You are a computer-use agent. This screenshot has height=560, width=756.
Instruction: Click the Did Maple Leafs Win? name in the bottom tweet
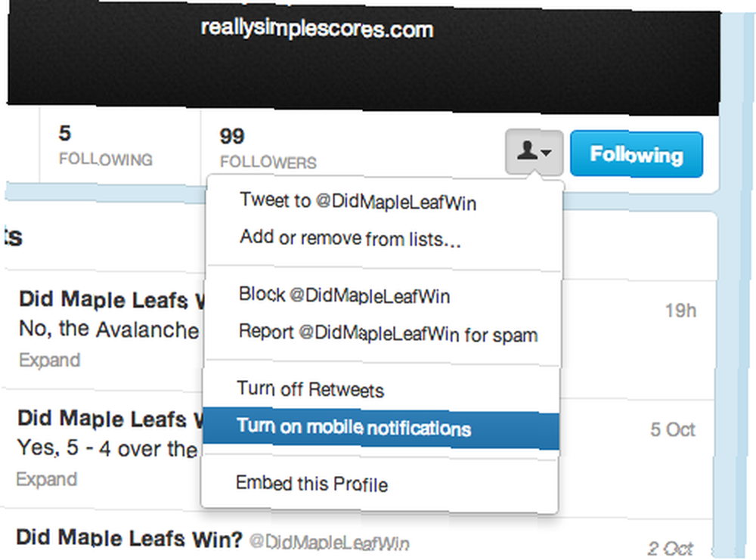(129, 538)
